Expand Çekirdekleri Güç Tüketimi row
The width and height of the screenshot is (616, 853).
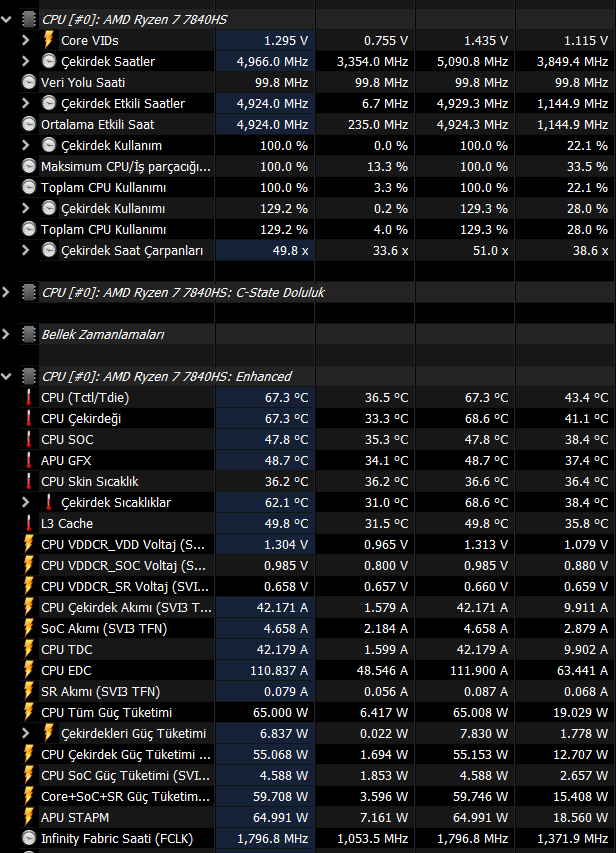tap(26, 733)
